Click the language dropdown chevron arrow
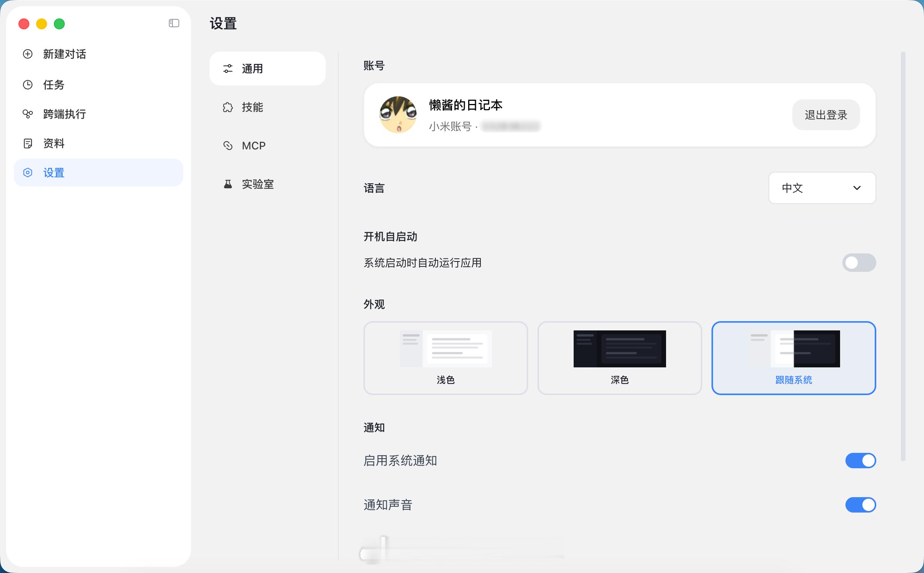The image size is (924, 573). click(x=857, y=188)
